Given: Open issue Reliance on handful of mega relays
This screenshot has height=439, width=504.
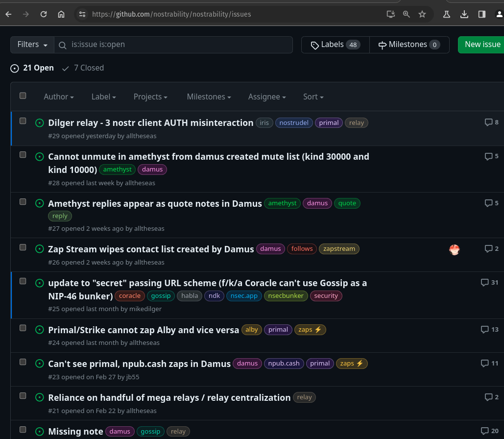Looking at the screenshot, I should coord(169,397).
